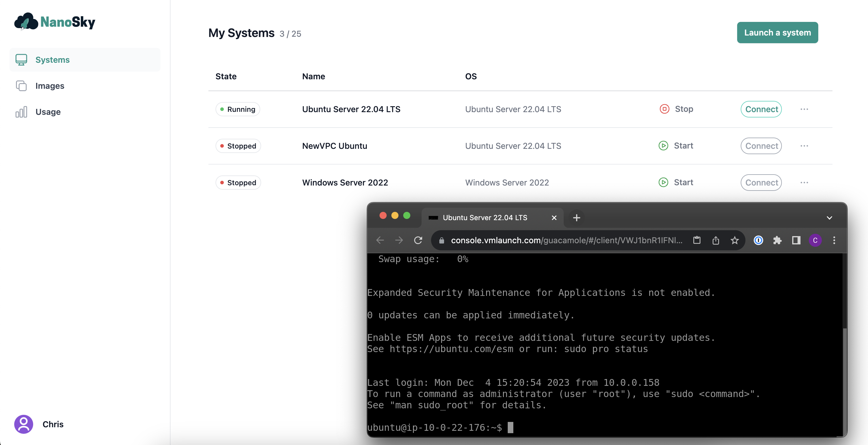Open the Extensions puzzle piece menu

click(777, 240)
